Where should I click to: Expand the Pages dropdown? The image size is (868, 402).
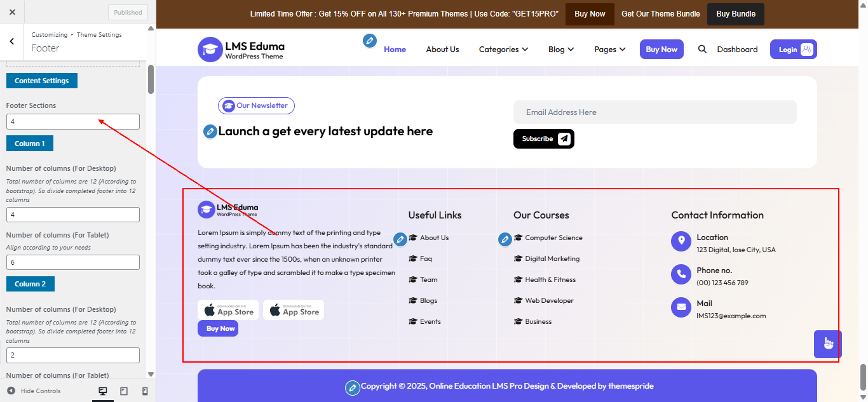point(609,49)
